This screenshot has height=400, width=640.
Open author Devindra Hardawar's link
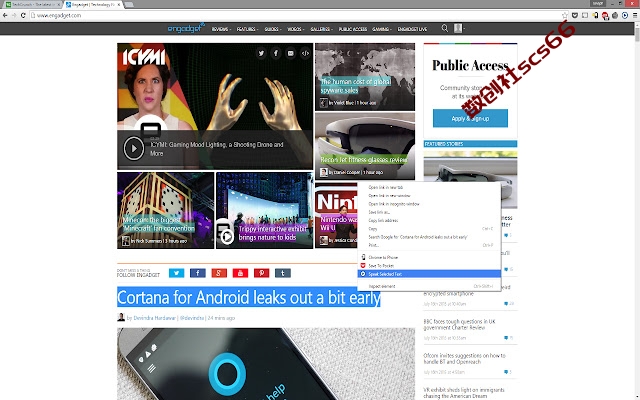(x=154, y=318)
